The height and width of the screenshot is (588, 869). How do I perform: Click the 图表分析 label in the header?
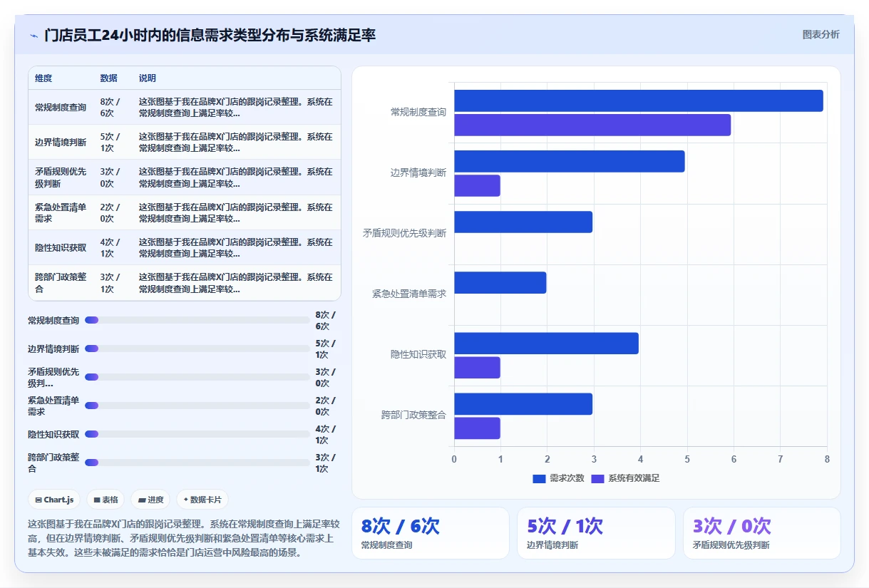(821, 34)
